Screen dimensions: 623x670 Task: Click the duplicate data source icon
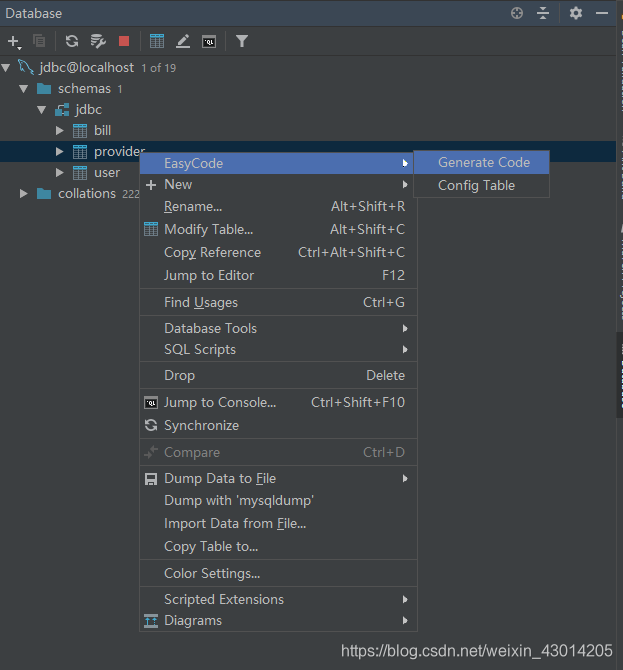point(39,41)
